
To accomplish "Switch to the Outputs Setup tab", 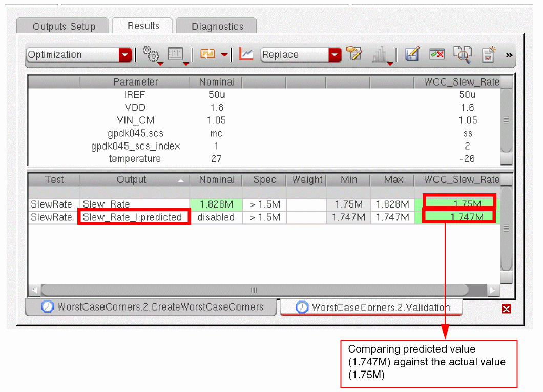I will pos(64,26).
